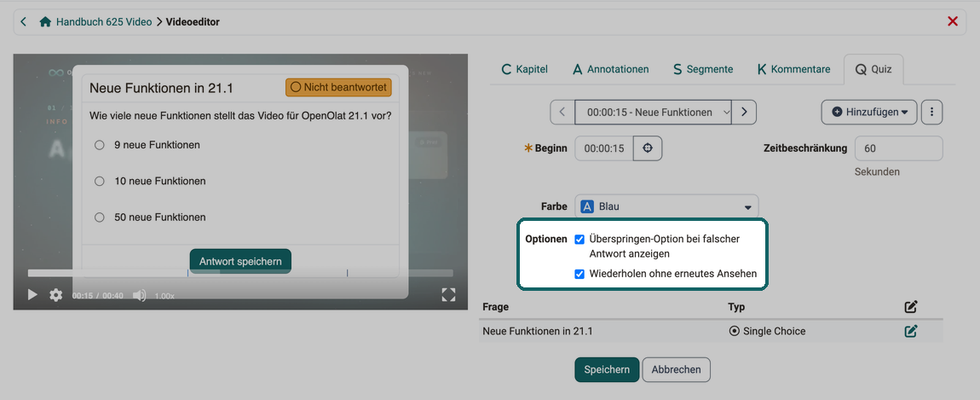Go to next quiz question arrow

click(x=744, y=112)
